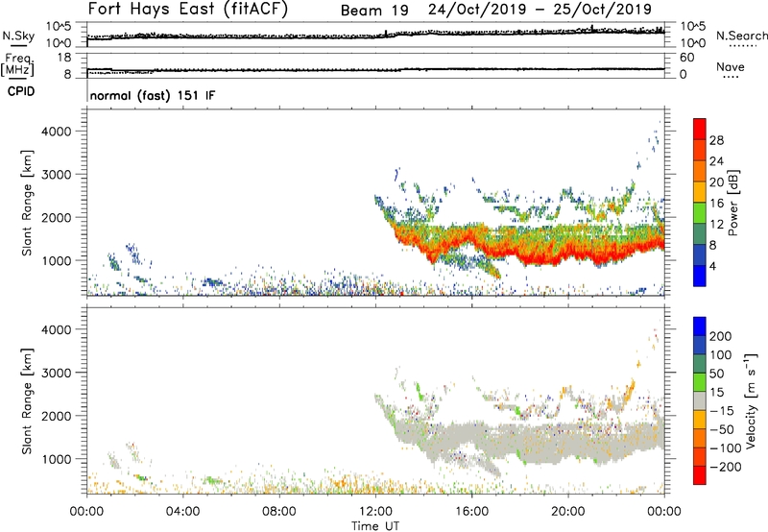768x532 pixels.
Task: Click the '28' tick on power scale
Action: (x=716, y=140)
